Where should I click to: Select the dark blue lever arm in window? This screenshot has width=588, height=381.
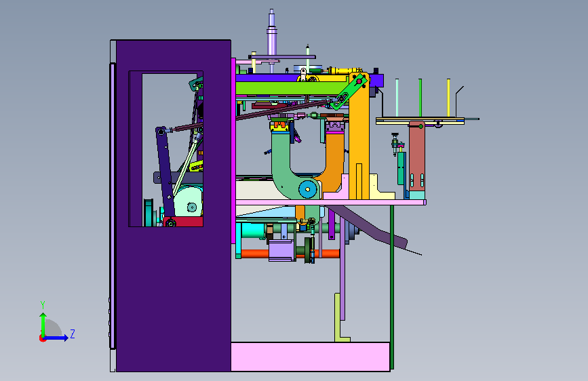point(165,172)
